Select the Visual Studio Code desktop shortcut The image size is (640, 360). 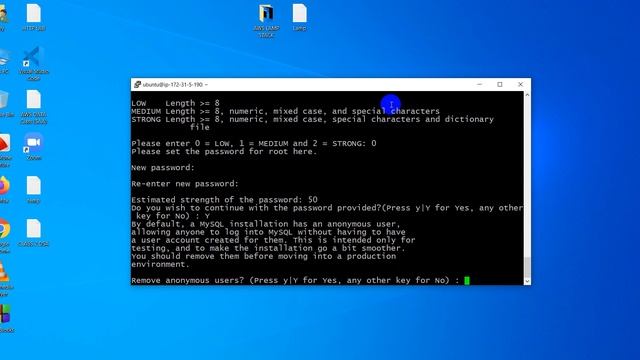(x=33, y=63)
